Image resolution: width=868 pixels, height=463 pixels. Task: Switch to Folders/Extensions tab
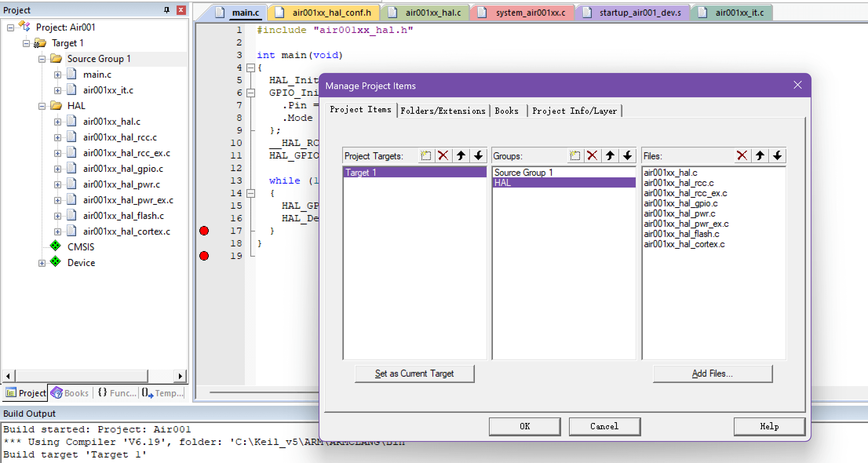[443, 111]
